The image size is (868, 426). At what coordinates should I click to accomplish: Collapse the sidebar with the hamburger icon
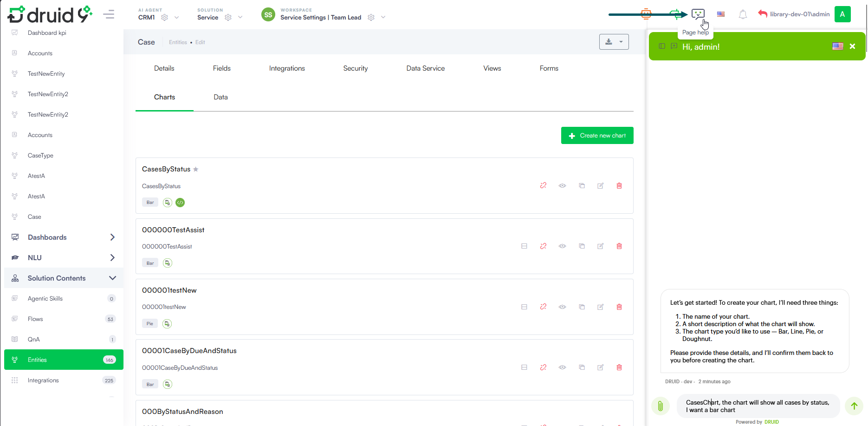click(109, 14)
